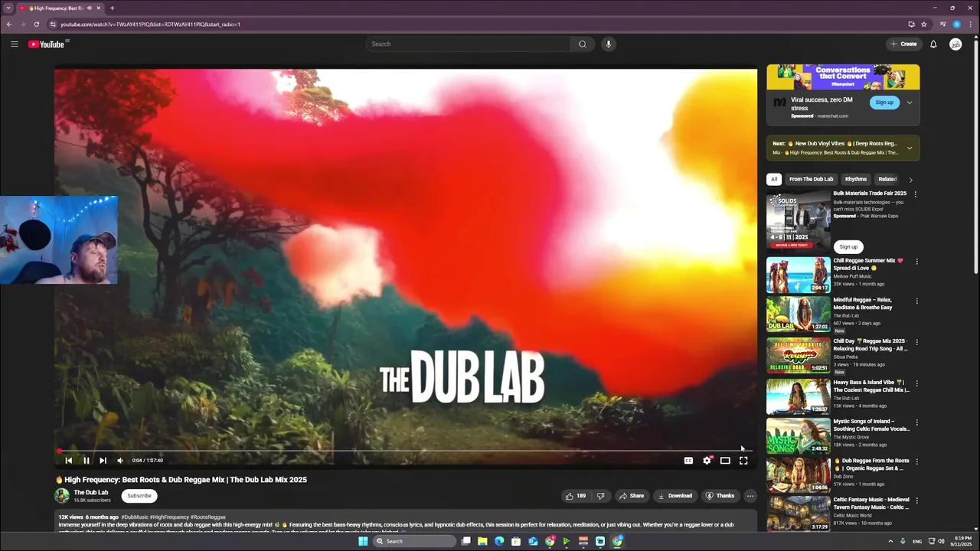Click the #RootsReggae hashtag

[x=208, y=517]
